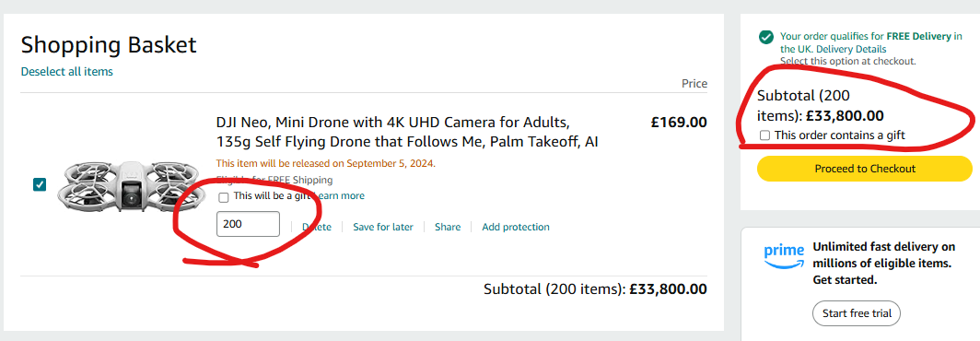Click the £169.00 item price
The height and width of the screenshot is (341, 980).
679,122
